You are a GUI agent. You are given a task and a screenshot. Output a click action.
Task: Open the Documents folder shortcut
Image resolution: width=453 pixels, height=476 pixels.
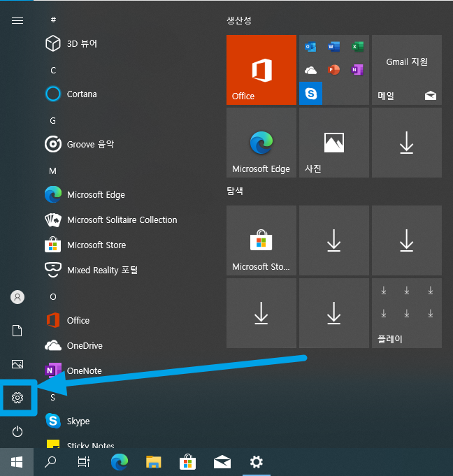[17, 331]
